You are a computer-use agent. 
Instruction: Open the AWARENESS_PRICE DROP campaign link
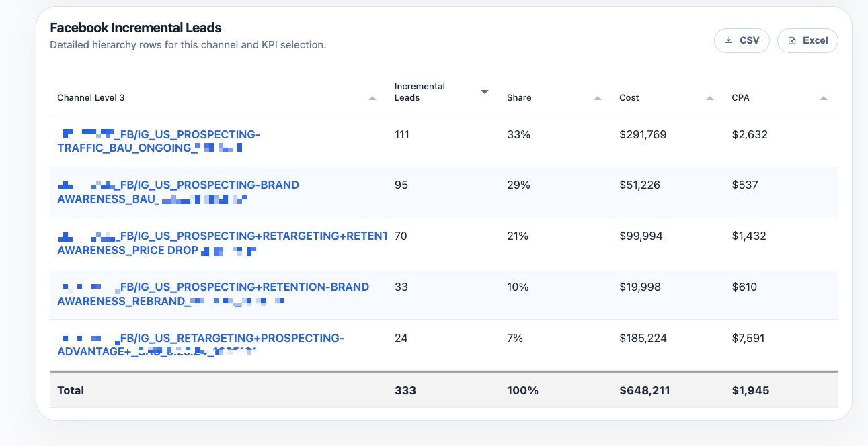[x=223, y=243]
